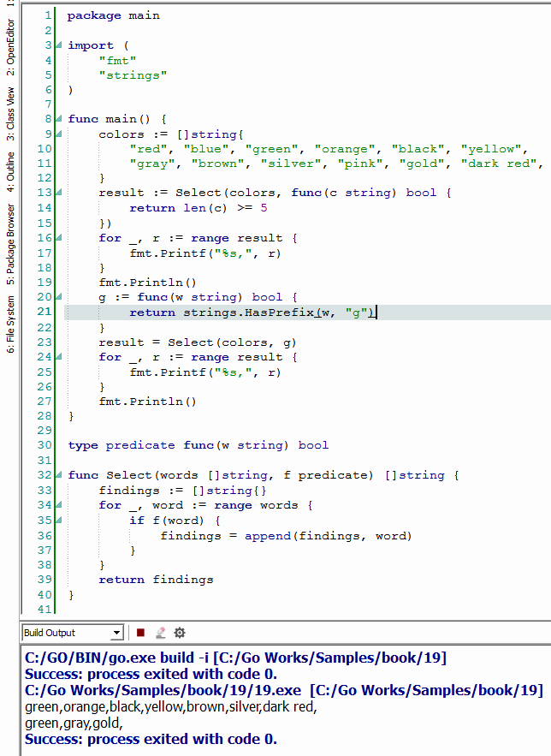
Task: Open the File System side tab
Action: (10, 324)
